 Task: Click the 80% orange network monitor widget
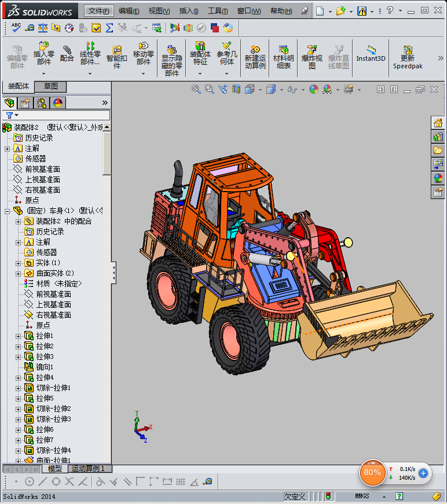[x=372, y=472]
